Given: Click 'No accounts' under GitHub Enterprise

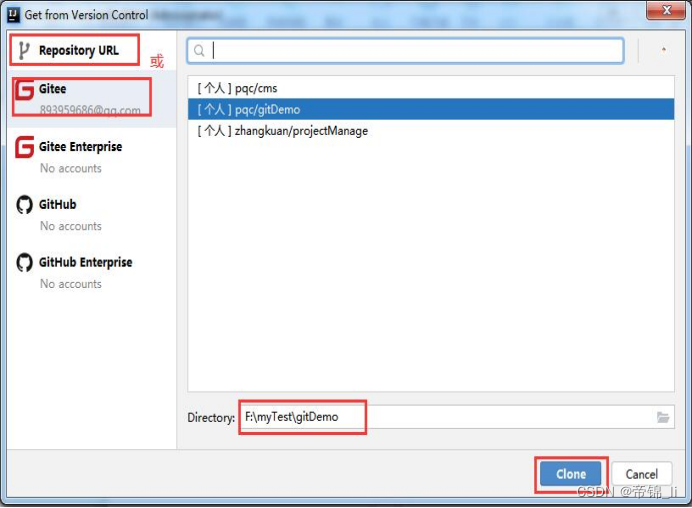Looking at the screenshot, I should click(71, 284).
